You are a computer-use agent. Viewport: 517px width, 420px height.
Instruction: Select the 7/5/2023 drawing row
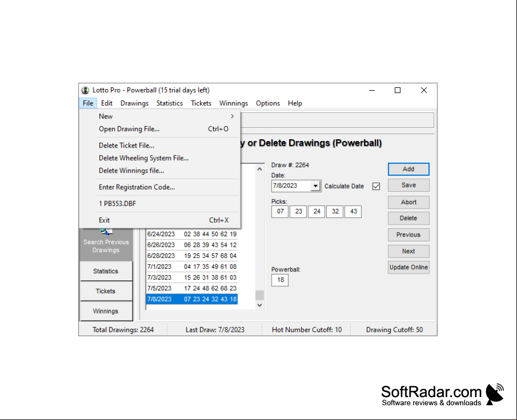coord(192,288)
